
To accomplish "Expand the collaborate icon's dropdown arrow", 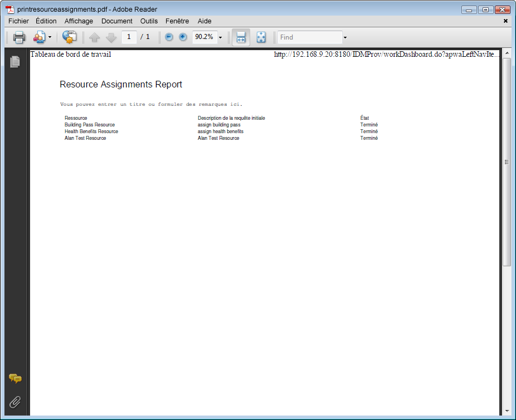I will pos(50,37).
